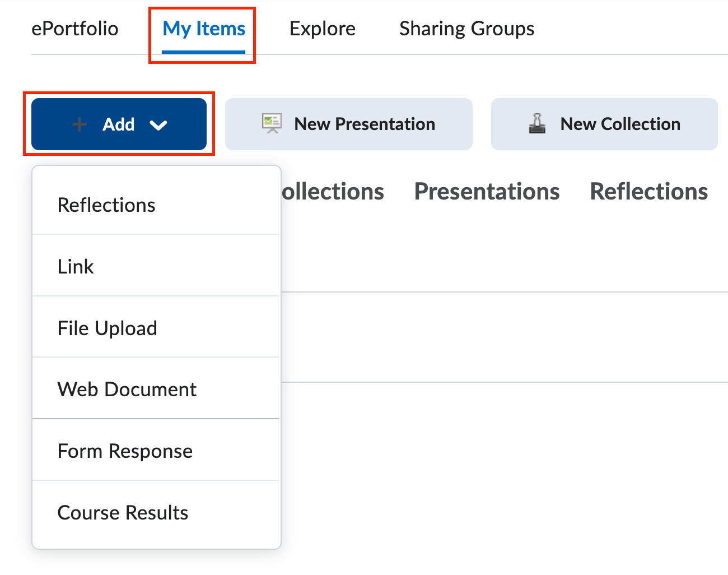Open the Add dropdown chevron arrow
The image size is (728, 575).
coord(160,126)
